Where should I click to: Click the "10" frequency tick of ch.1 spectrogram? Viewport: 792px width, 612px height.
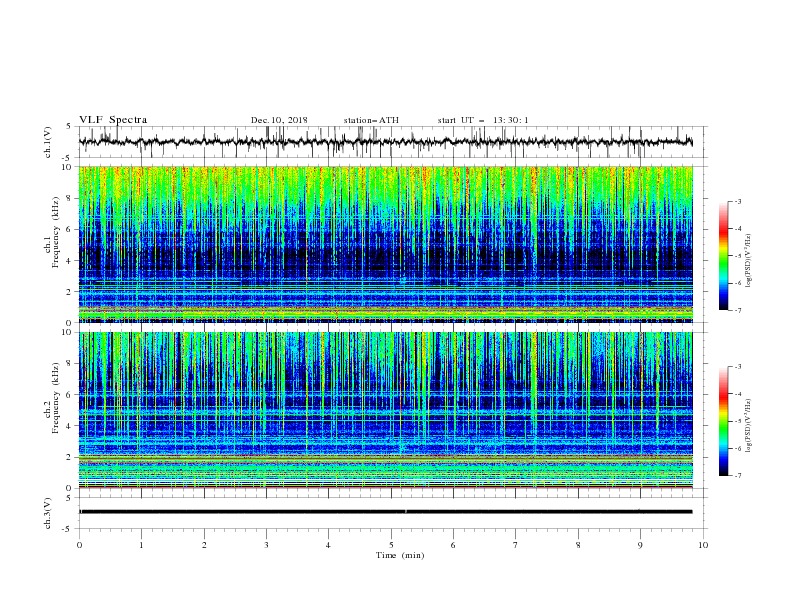pyautogui.click(x=68, y=167)
